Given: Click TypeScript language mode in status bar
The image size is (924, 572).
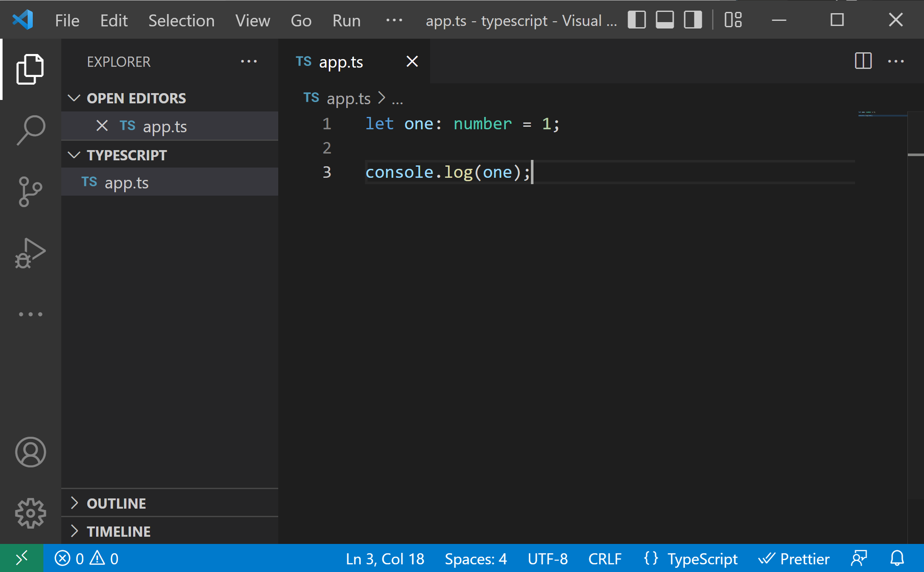Looking at the screenshot, I should pos(702,558).
